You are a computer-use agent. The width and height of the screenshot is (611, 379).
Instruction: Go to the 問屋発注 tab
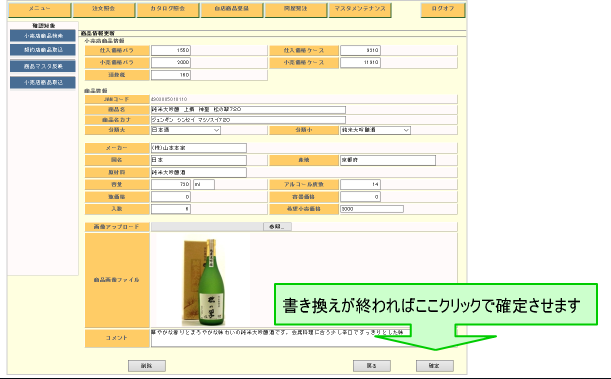(x=296, y=10)
